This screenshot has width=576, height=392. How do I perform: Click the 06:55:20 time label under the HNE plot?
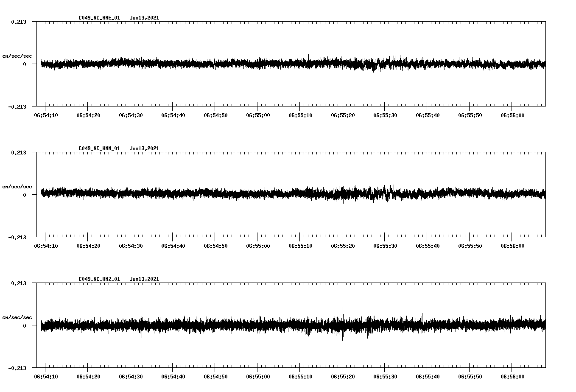343,115
